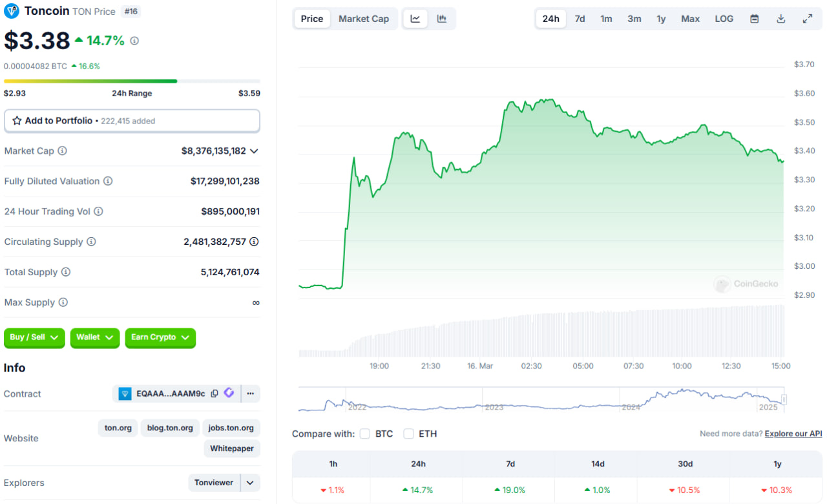Click the 30d 10.5% performance value
Image resolution: width=827 pixels, height=504 pixels.
(x=685, y=490)
